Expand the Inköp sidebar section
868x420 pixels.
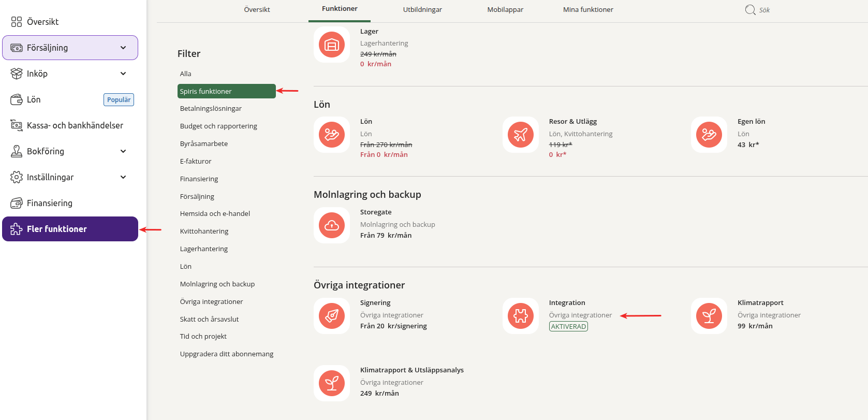pos(123,74)
